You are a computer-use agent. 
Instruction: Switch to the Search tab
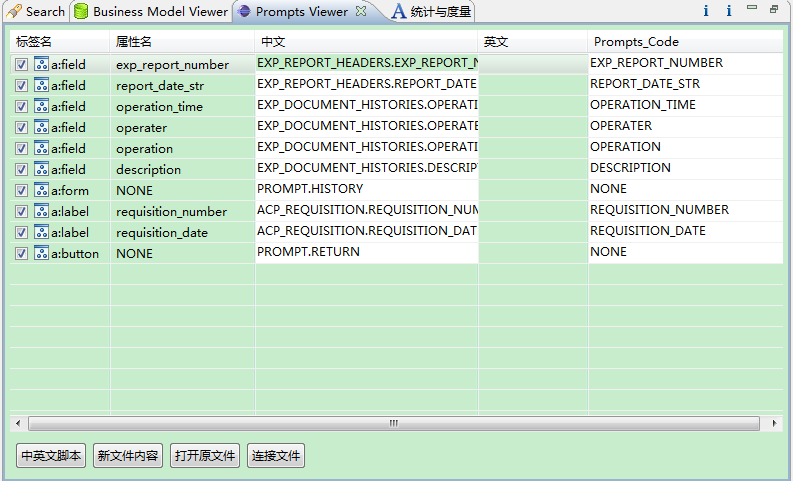tap(36, 12)
